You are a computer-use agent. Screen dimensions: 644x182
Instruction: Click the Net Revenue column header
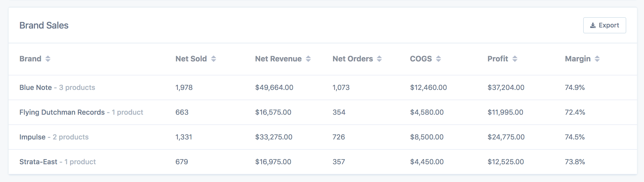pyautogui.click(x=278, y=59)
